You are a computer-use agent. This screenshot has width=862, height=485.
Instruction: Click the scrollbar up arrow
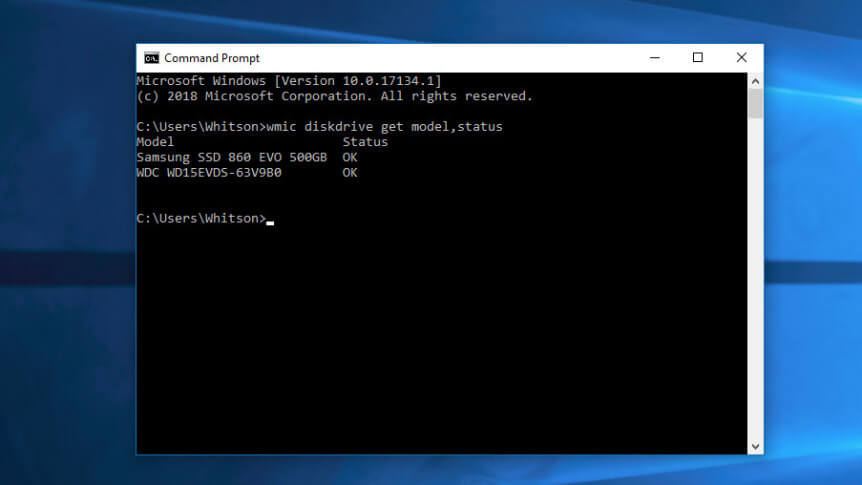click(x=756, y=80)
